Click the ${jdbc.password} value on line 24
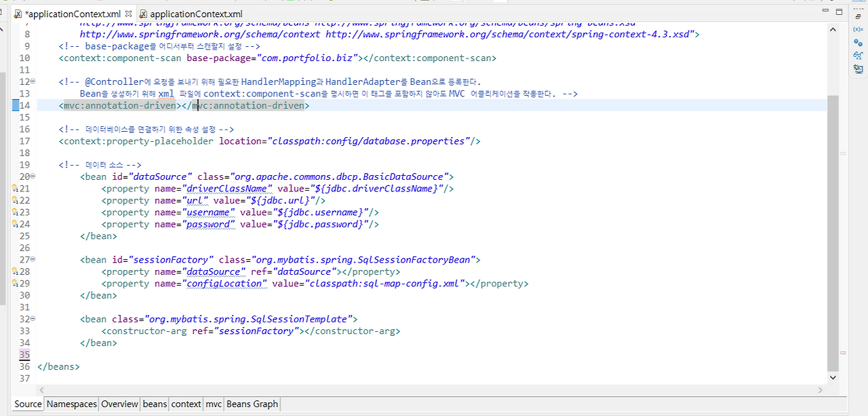This screenshot has width=868, height=416. coord(322,224)
